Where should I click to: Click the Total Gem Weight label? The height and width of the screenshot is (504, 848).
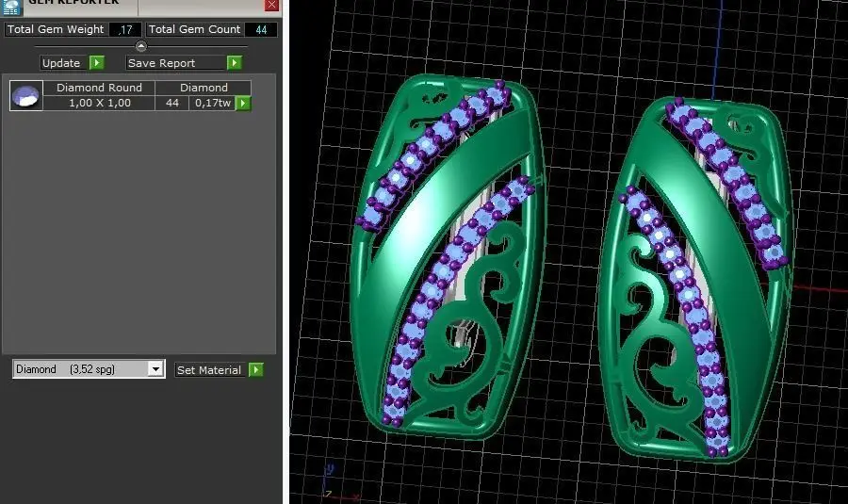[x=56, y=29]
